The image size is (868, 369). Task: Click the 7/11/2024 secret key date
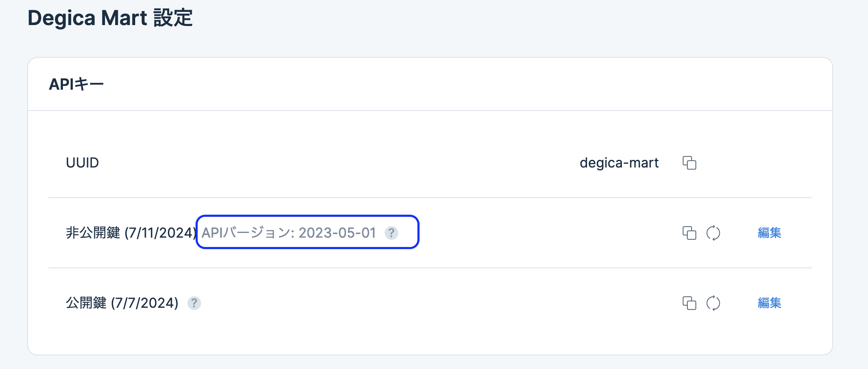(160, 233)
